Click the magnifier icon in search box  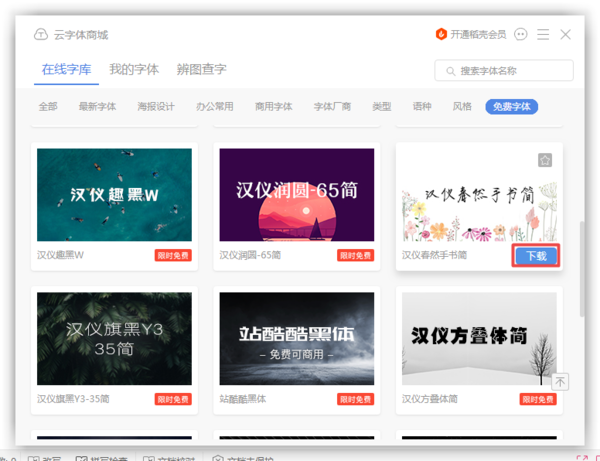(448, 71)
